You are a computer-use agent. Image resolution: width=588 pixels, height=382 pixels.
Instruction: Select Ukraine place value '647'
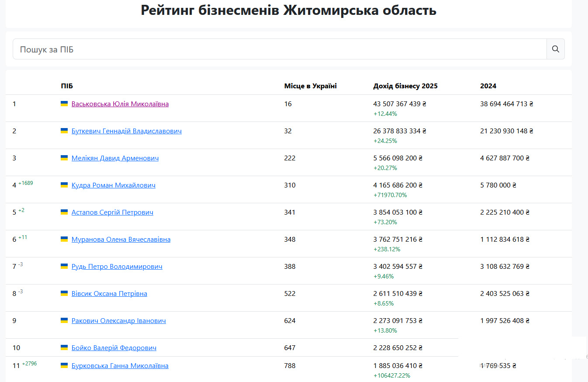[290, 348]
